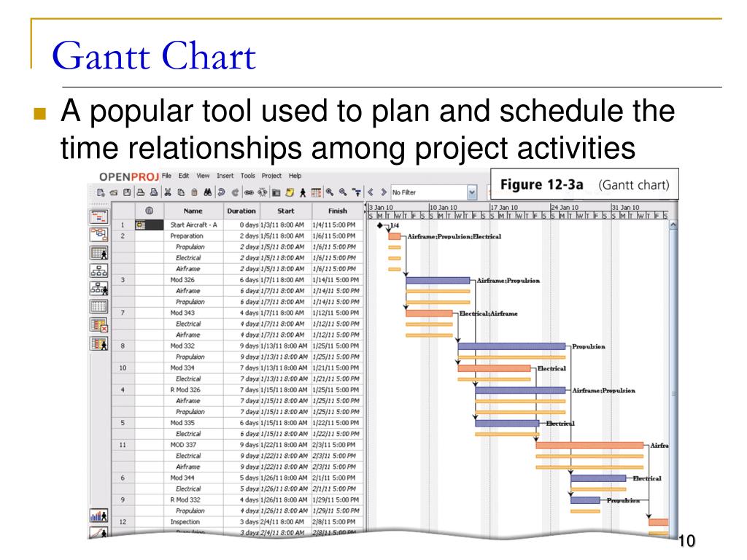This screenshot has height=560, width=747.
Task: Open WBS chart view from sidebar
Action: [98, 271]
